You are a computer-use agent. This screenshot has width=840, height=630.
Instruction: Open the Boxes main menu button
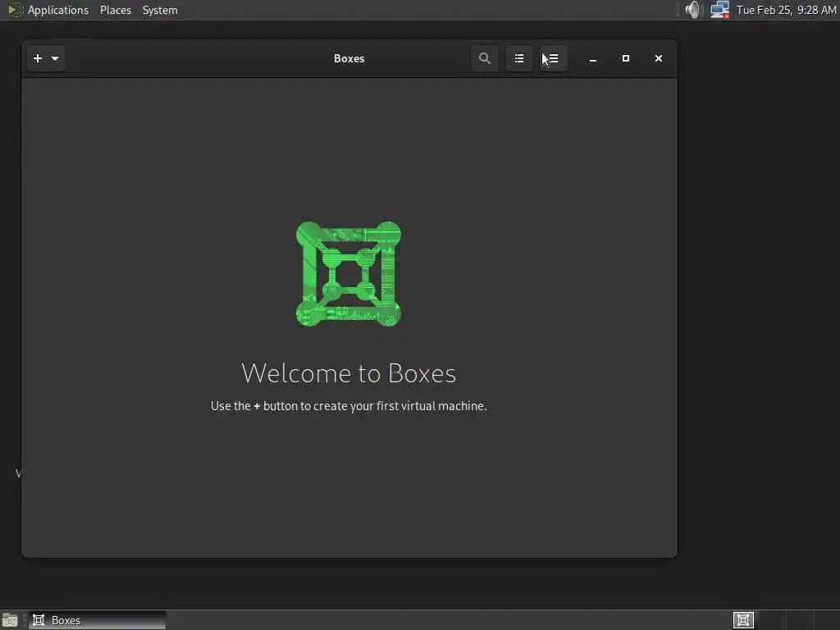click(x=553, y=58)
